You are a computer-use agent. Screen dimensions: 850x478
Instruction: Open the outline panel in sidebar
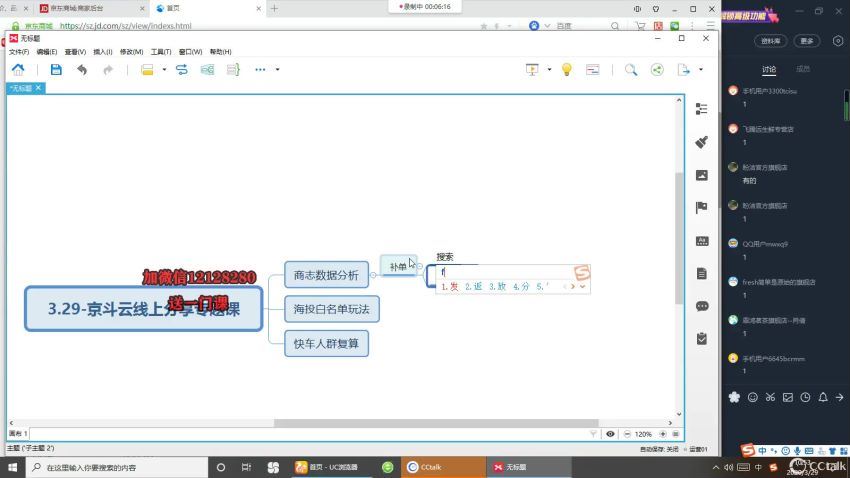701,109
